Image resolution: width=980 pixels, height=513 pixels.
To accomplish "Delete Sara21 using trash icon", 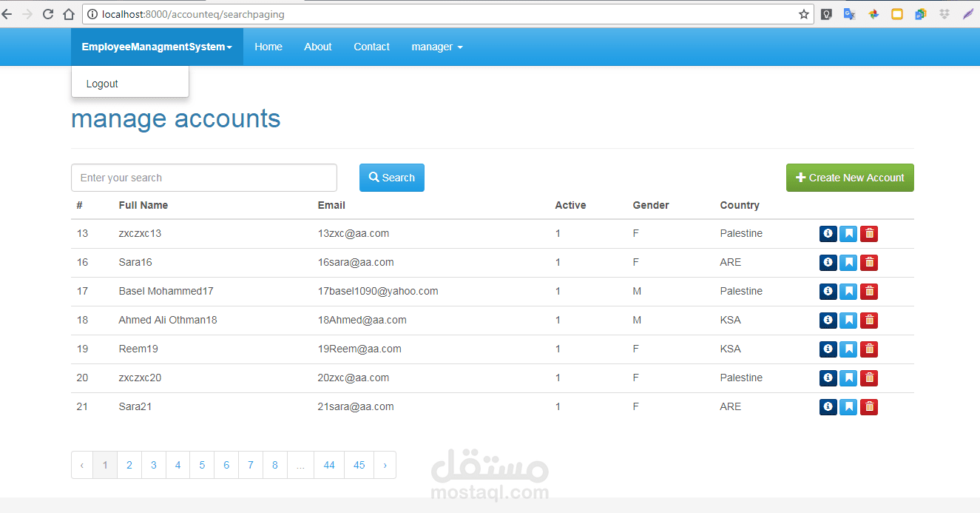I will [869, 407].
